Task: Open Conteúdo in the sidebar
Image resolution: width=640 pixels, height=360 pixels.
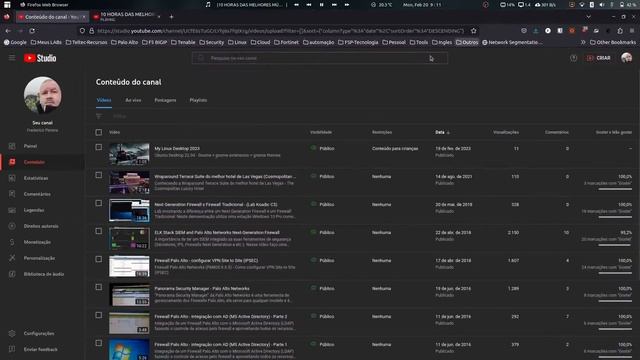Action: 34,162
